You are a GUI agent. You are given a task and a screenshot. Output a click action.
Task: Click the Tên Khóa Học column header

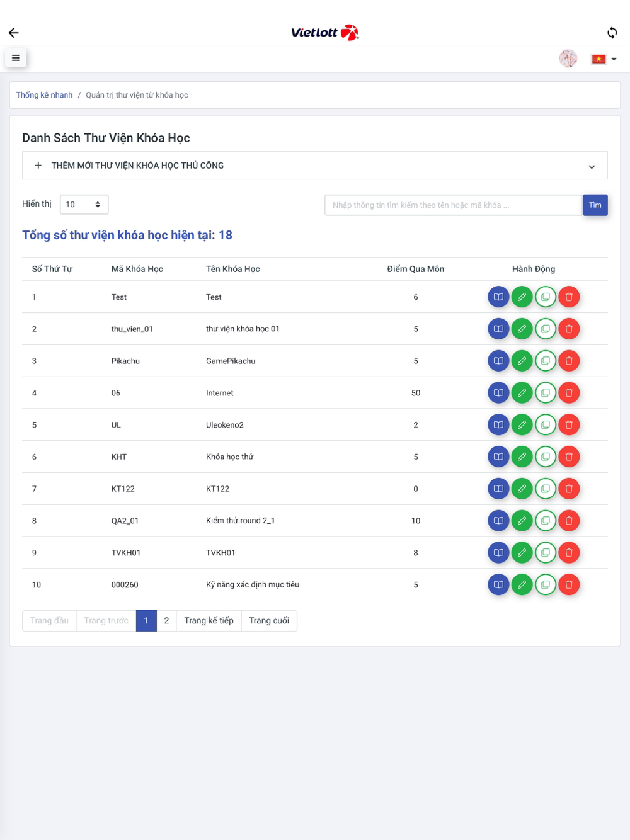pyautogui.click(x=233, y=269)
